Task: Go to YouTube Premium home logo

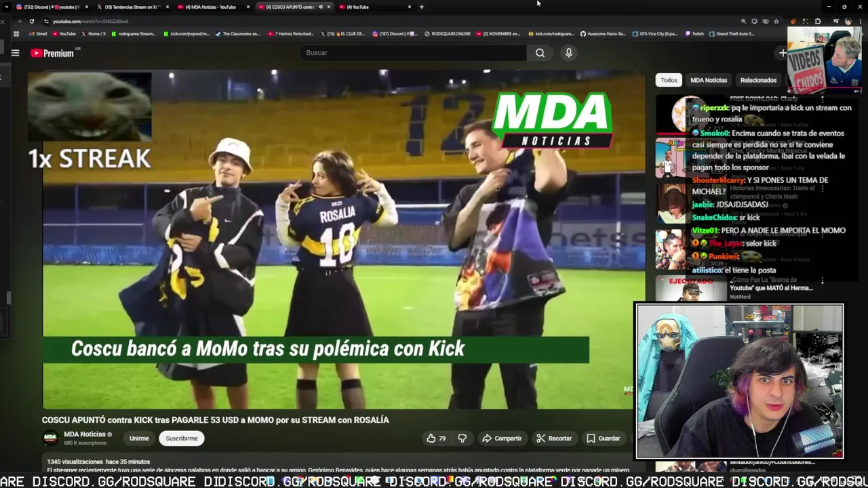Action: click(x=53, y=53)
